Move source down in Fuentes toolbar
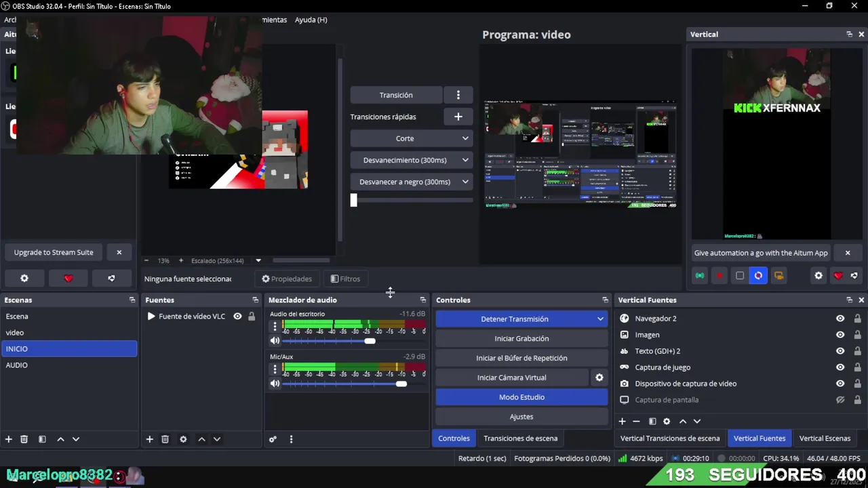This screenshot has width=868, height=488. point(217,439)
